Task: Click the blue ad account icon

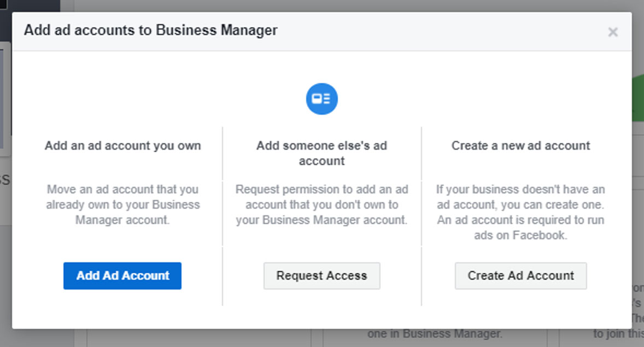Action: click(321, 99)
